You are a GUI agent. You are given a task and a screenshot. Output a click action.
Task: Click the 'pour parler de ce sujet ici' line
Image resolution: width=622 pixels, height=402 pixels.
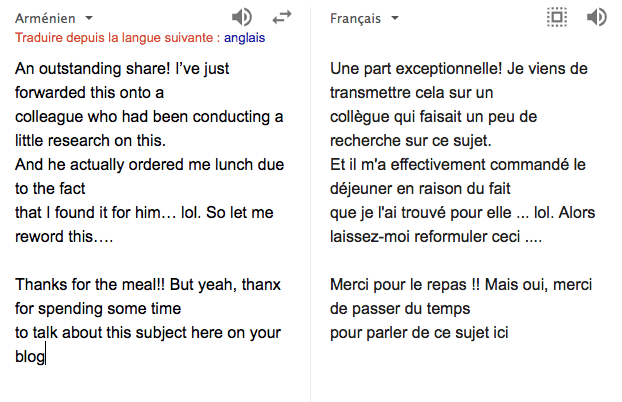[419, 332]
